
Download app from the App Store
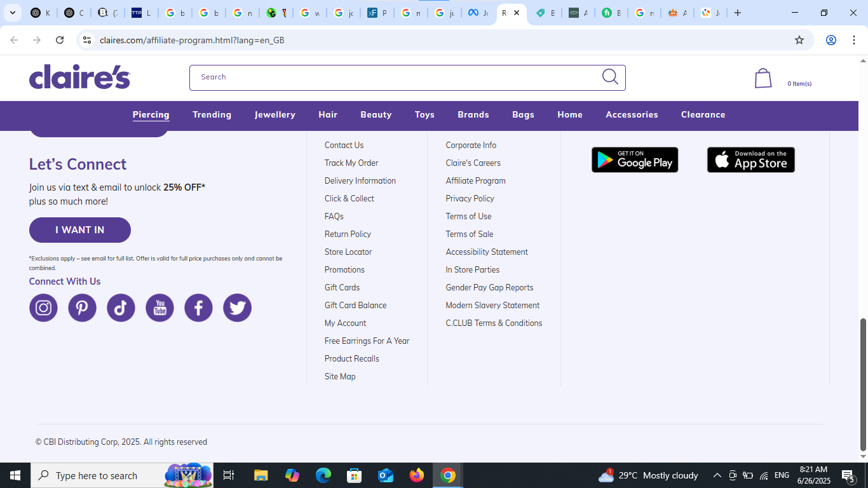point(751,160)
